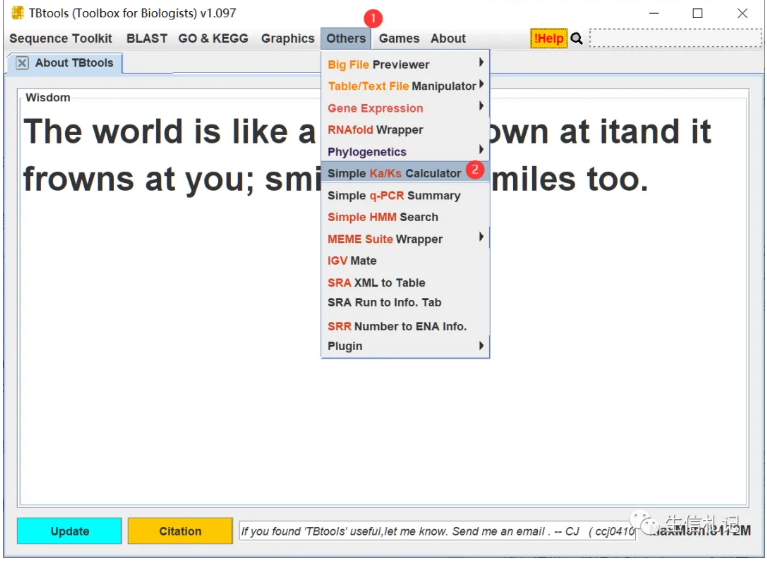Open the BLAST menu

pos(147,39)
